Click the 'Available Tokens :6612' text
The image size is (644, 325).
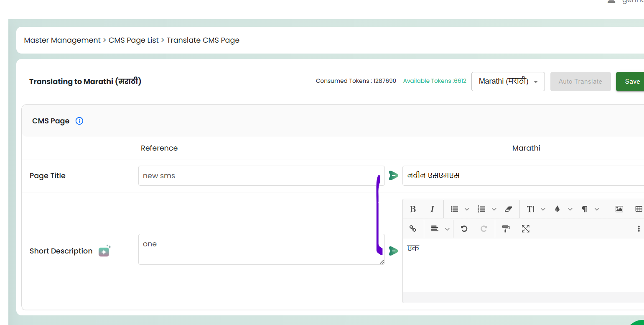[435, 81]
